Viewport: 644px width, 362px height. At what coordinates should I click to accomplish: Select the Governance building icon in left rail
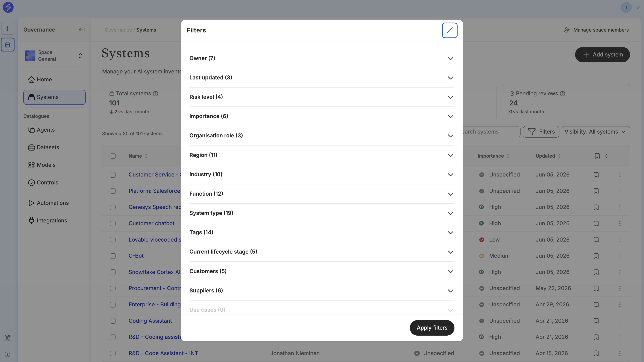point(8,45)
